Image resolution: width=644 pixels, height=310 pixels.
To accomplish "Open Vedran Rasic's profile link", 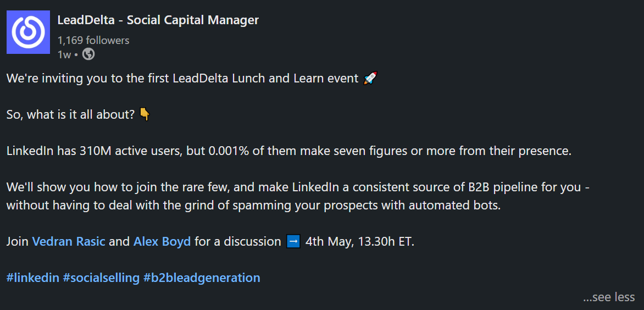I will 69,241.
